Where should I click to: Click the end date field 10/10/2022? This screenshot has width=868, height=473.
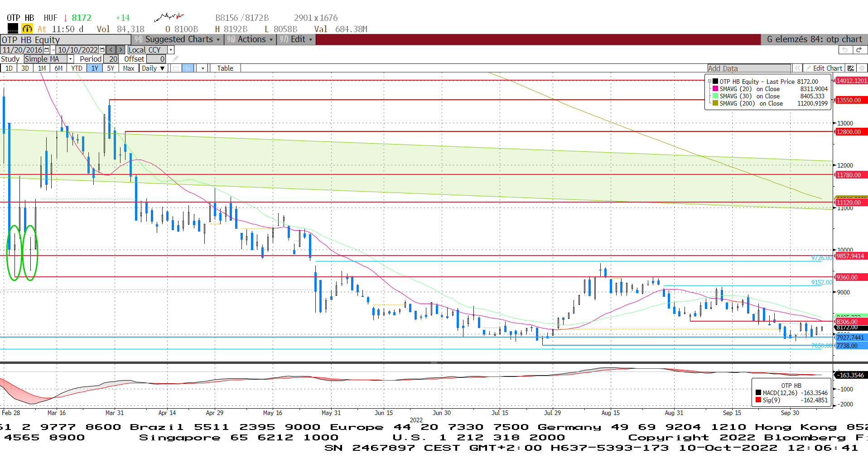pyautogui.click(x=77, y=50)
